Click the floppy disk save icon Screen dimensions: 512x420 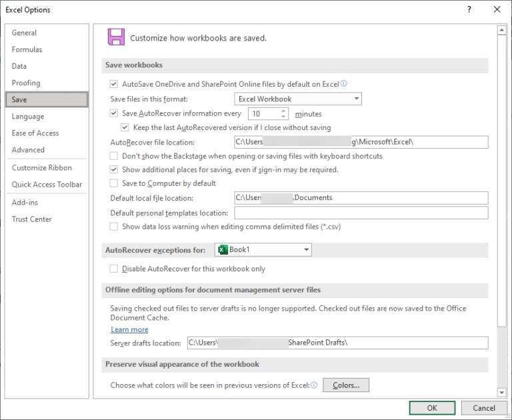pos(117,37)
